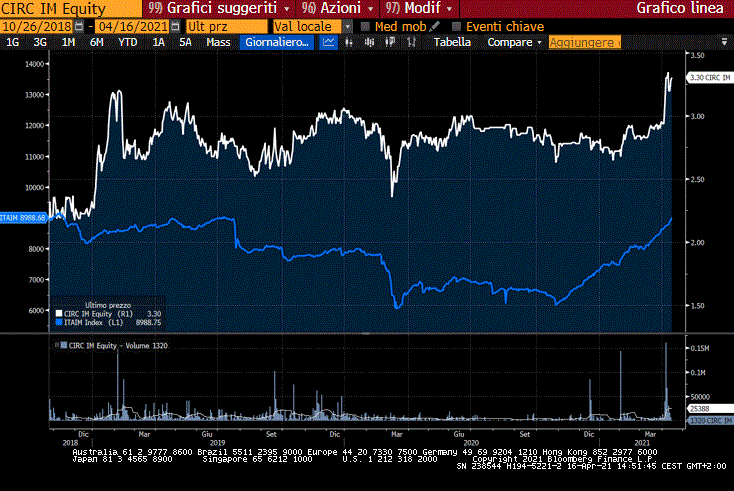734x491 pixels.
Task: Click the Aggiungere input field
Action: (x=585, y=42)
